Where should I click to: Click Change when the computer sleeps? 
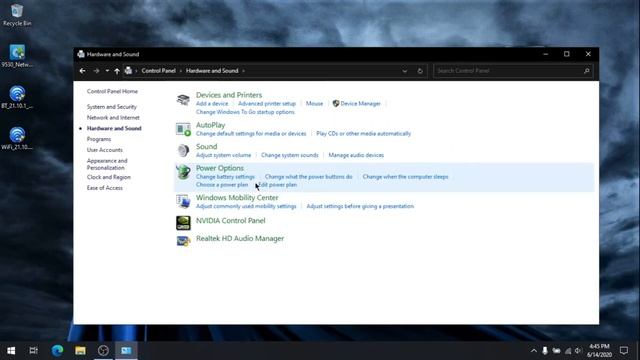[x=405, y=177]
